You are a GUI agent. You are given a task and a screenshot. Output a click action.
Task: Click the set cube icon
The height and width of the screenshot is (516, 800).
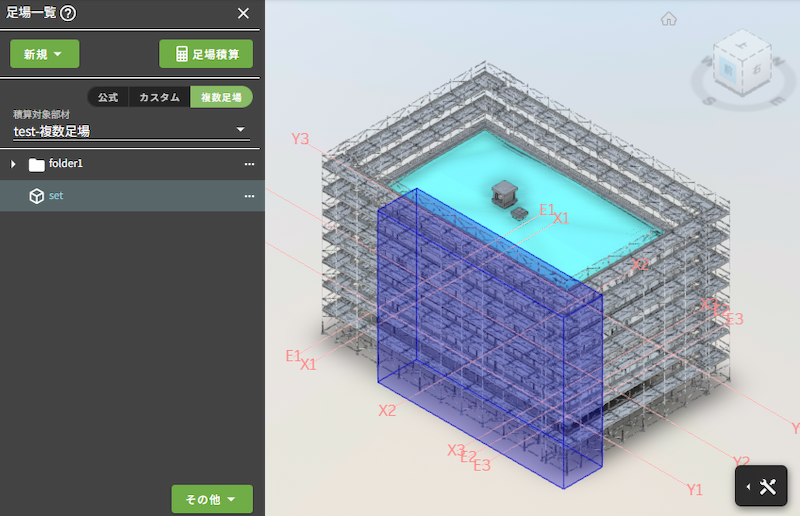pos(37,196)
